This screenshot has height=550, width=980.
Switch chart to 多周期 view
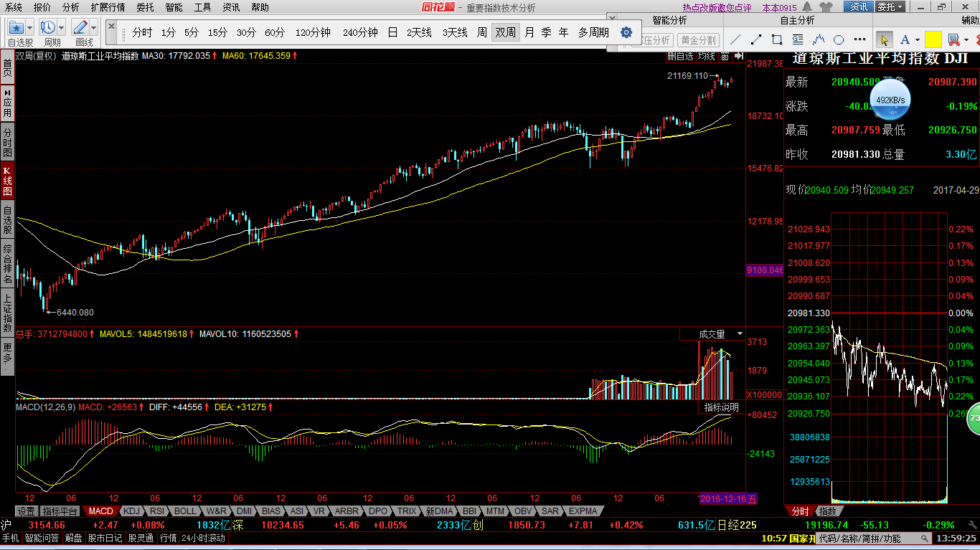(593, 32)
